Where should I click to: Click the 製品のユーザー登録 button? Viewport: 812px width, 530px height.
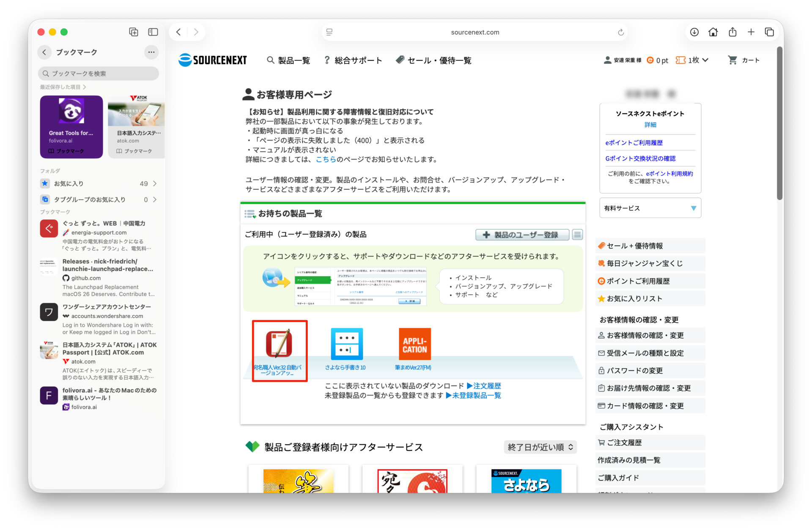521,235
